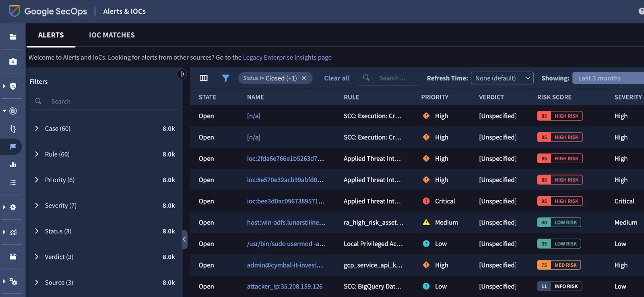Screen dimensions: 644x297
Task: Sort by the RISK SCORE column header
Action: click(x=554, y=97)
